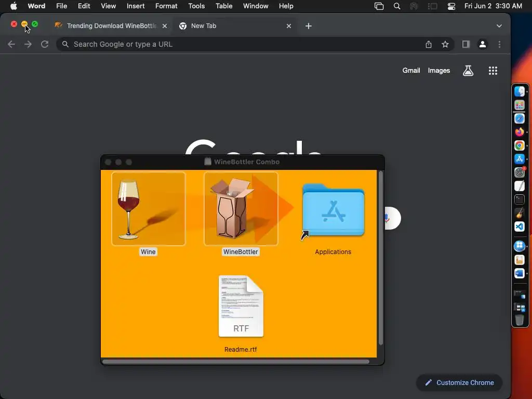Viewport: 532px width, 399px height.
Task: Open the Chrome three-dot menu
Action: pos(499,45)
